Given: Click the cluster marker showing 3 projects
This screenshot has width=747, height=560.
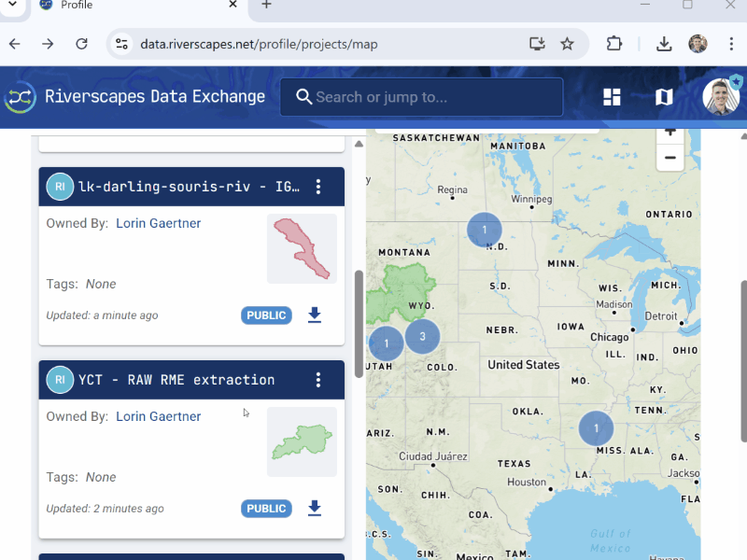Looking at the screenshot, I should (422, 337).
